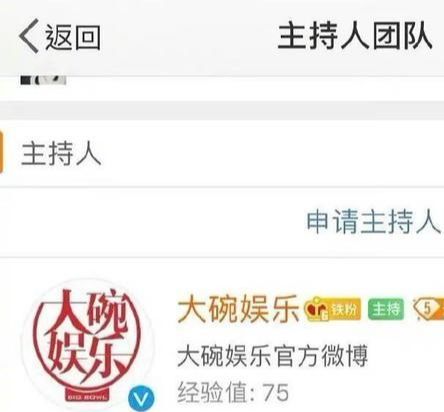The height and width of the screenshot is (412, 444).
Task: Tap the back chevron arrow
Action: 29,36
